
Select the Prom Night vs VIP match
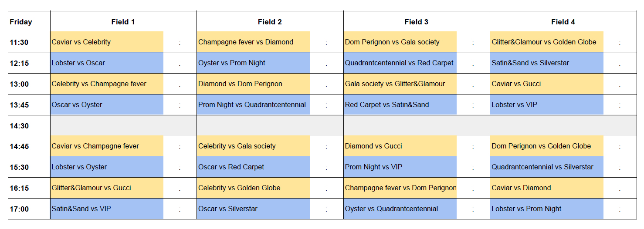(400, 167)
